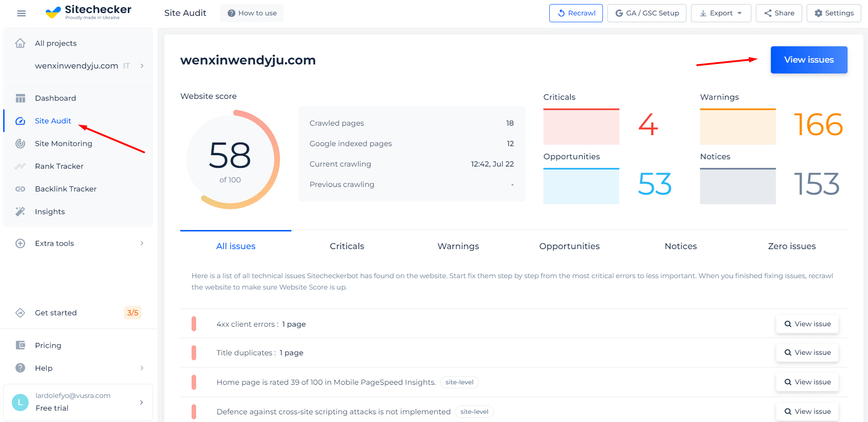Image resolution: width=868 pixels, height=422 pixels.
Task: Click the Recrawl button
Action: 576,13
